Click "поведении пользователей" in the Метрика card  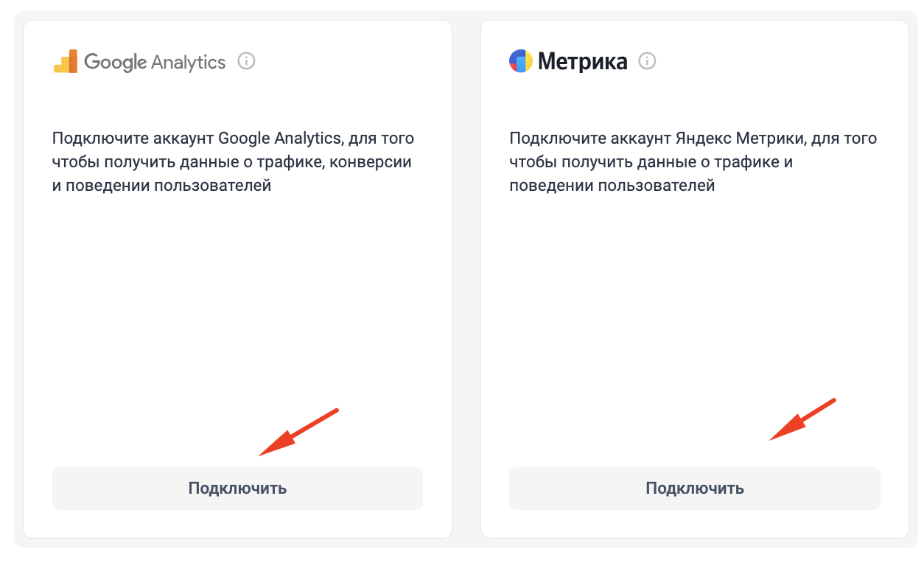[x=612, y=186]
